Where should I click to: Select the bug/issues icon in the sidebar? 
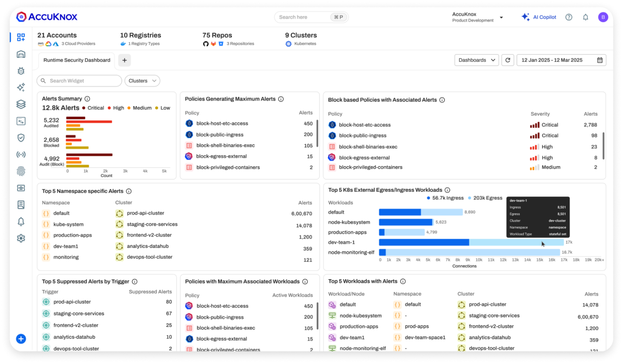(x=20, y=70)
